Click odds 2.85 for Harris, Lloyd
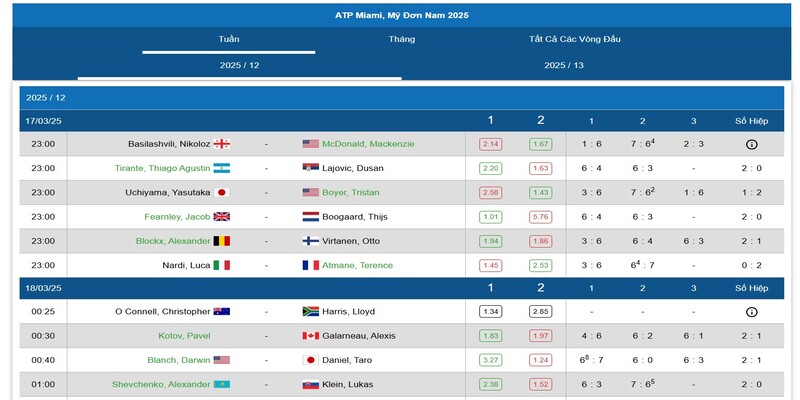The image size is (800, 400). 540,311
